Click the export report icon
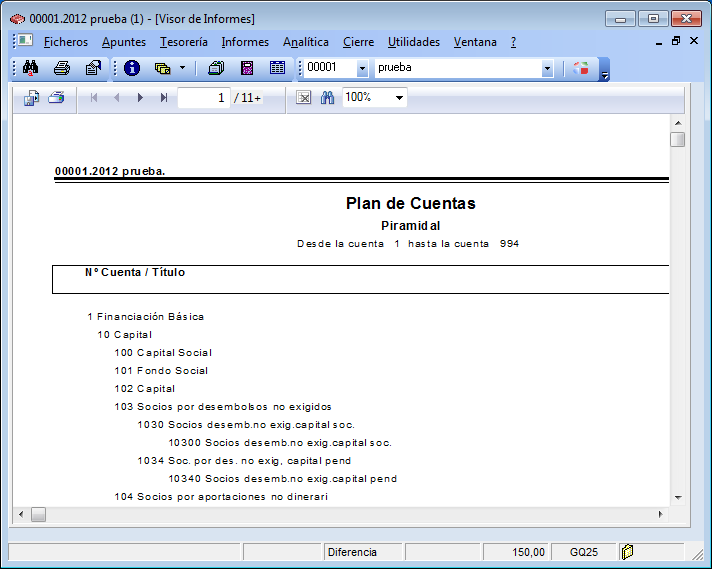The image size is (712, 569). click(32, 97)
